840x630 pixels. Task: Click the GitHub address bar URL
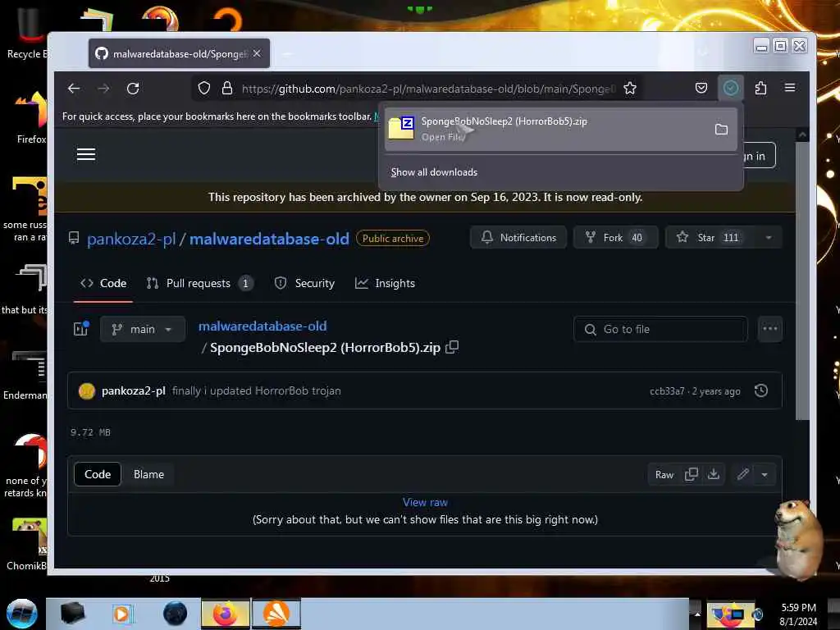point(428,89)
